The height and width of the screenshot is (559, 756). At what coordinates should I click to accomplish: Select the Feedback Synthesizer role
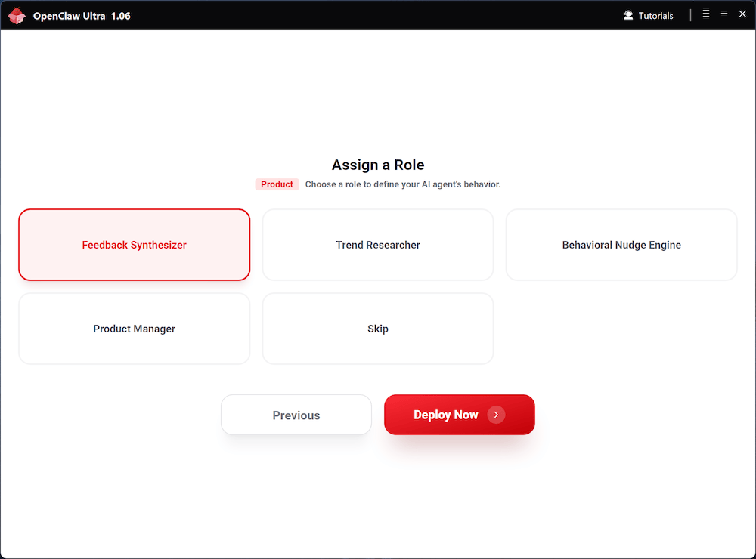click(135, 245)
